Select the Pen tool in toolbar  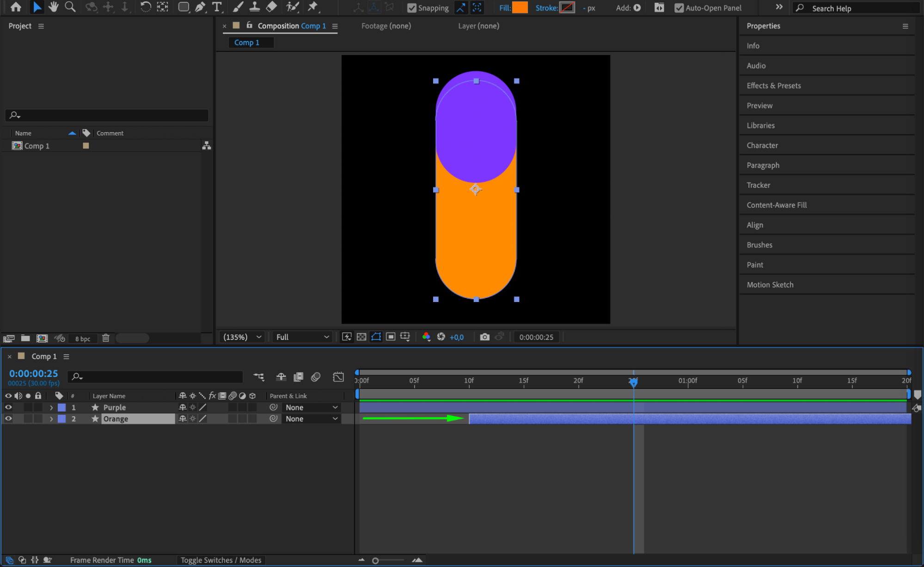(x=200, y=7)
